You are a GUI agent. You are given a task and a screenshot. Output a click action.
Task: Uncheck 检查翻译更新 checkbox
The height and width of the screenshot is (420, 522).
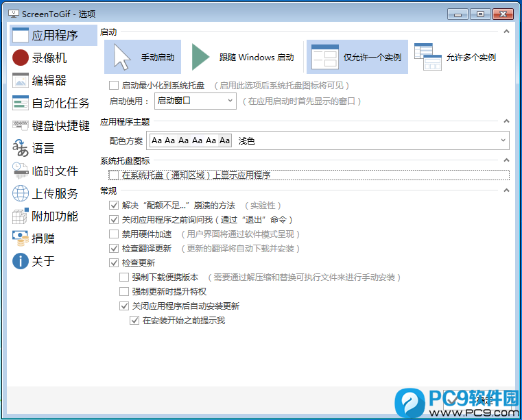click(x=114, y=249)
